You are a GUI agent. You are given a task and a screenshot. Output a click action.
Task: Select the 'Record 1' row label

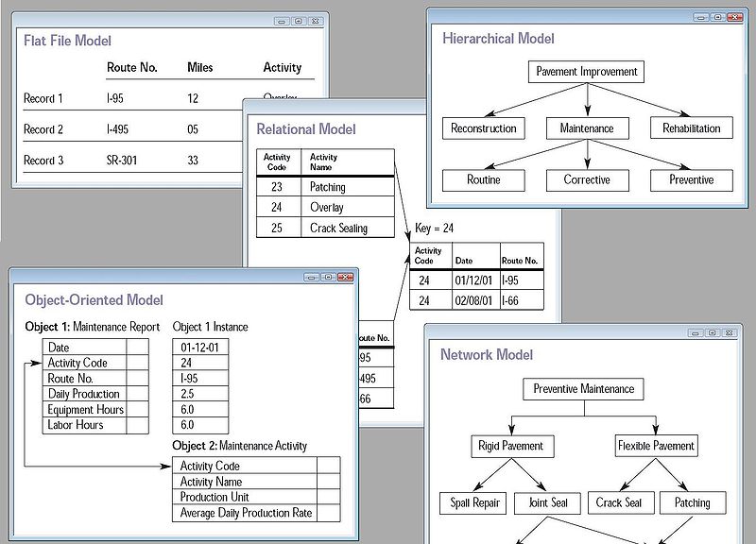point(43,98)
